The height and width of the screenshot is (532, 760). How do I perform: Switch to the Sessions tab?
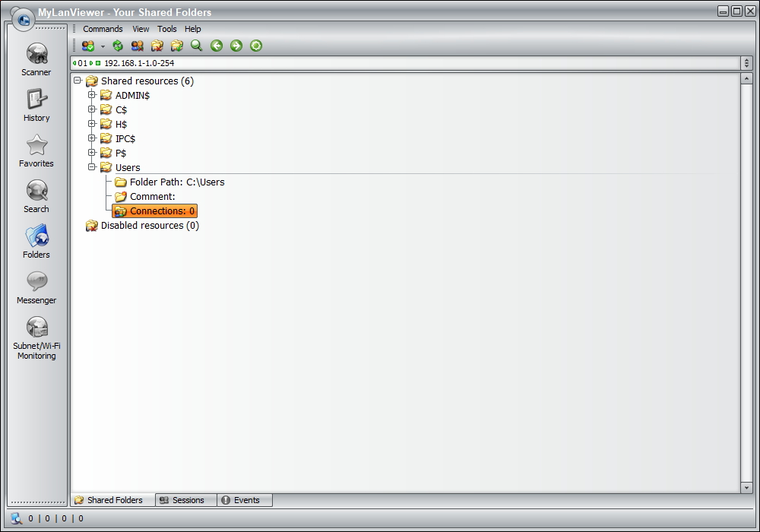(186, 500)
